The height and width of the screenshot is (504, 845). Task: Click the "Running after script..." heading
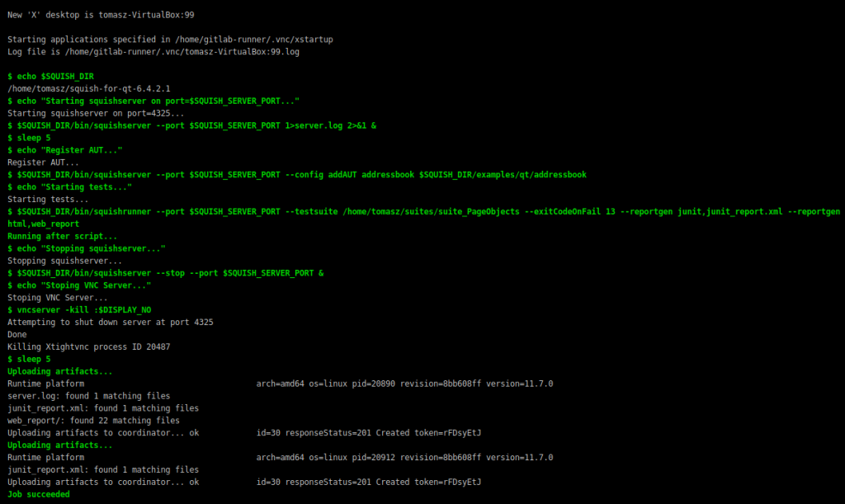(x=59, y=236)
